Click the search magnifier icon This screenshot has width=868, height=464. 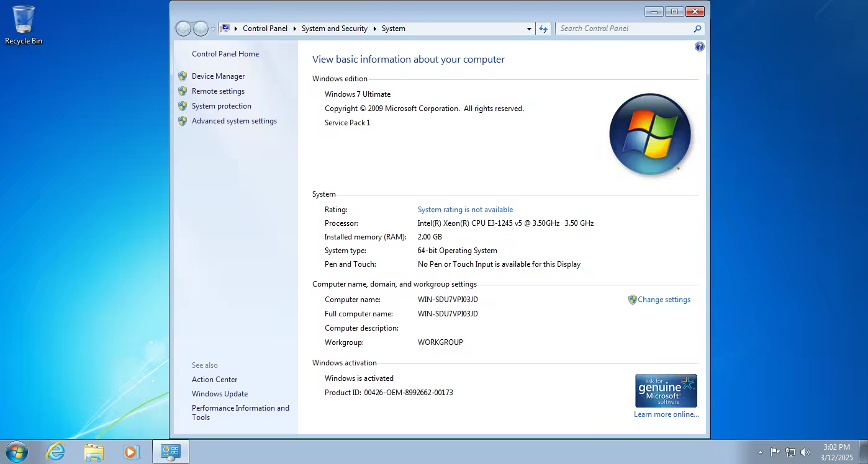697,29
